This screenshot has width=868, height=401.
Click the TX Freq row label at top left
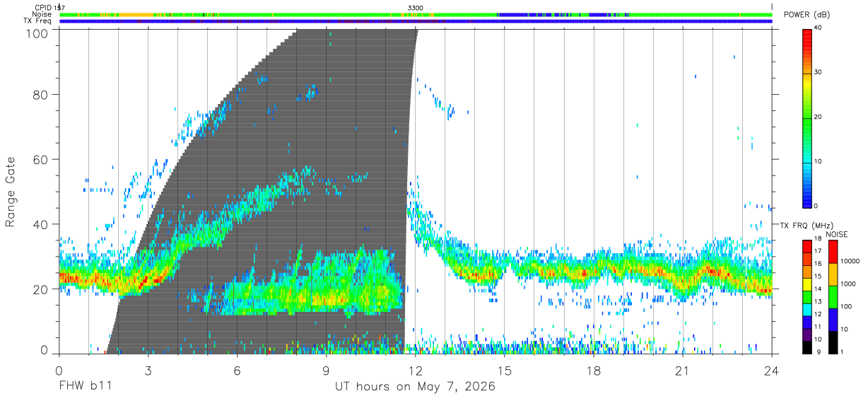pyautogui.click(x=37, y=21)
